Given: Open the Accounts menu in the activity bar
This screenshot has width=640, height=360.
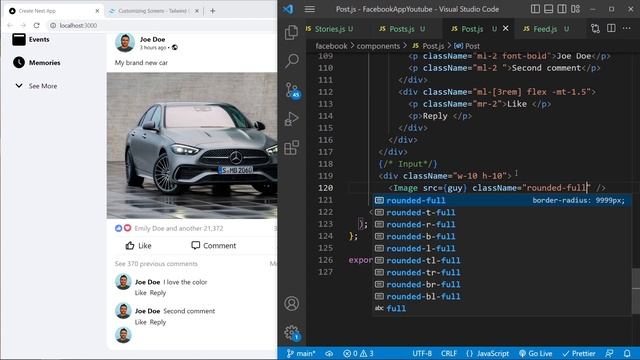Looking at the screenshot, I should [x=291, y=303].
